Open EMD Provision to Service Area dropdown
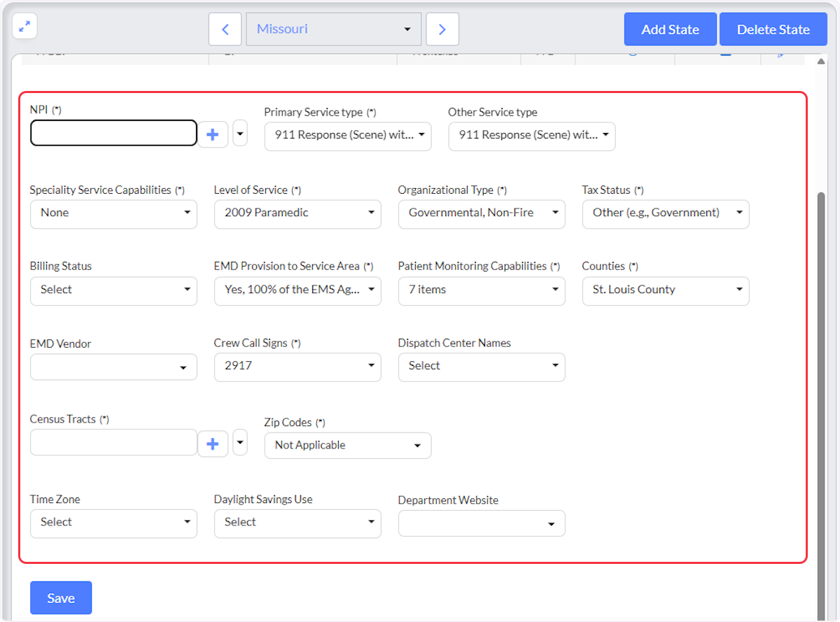840x622 pixels. coord(297,290)
